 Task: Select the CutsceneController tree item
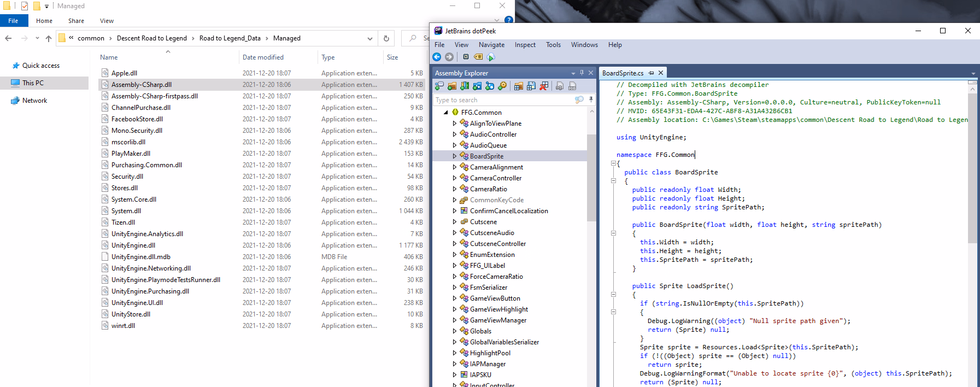[x=498, y=243]
